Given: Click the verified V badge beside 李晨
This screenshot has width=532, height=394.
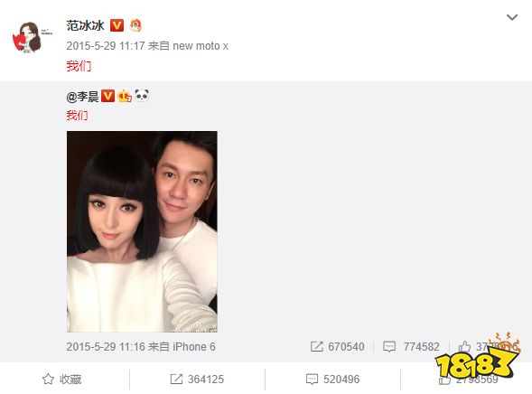Looking at the screenshot, I should 107,96.
